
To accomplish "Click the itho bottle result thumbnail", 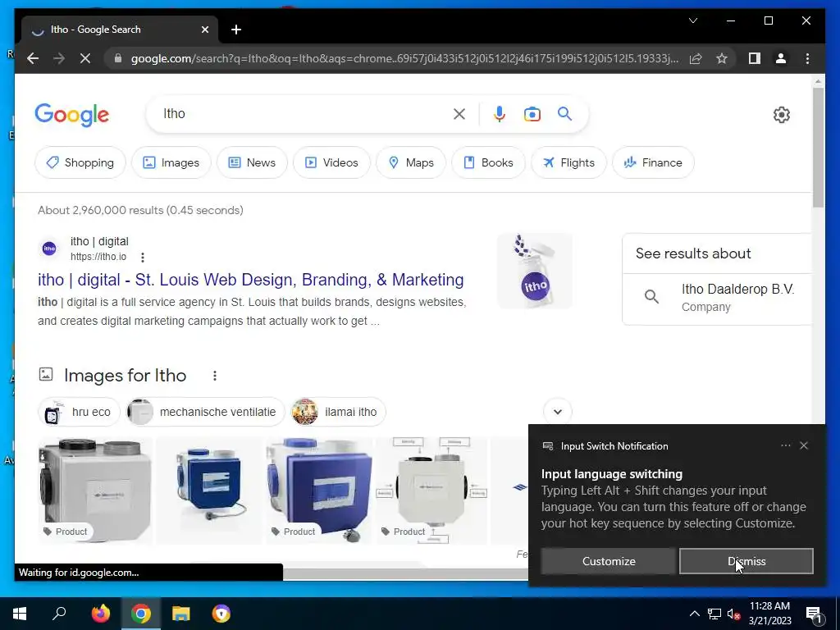I will [535, 271].
